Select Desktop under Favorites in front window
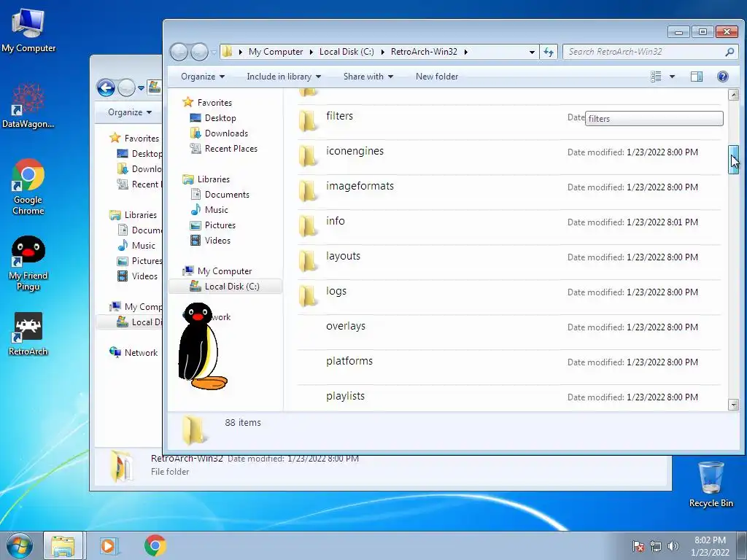Viewport: 747px width, 560px height. pos(220,118)
